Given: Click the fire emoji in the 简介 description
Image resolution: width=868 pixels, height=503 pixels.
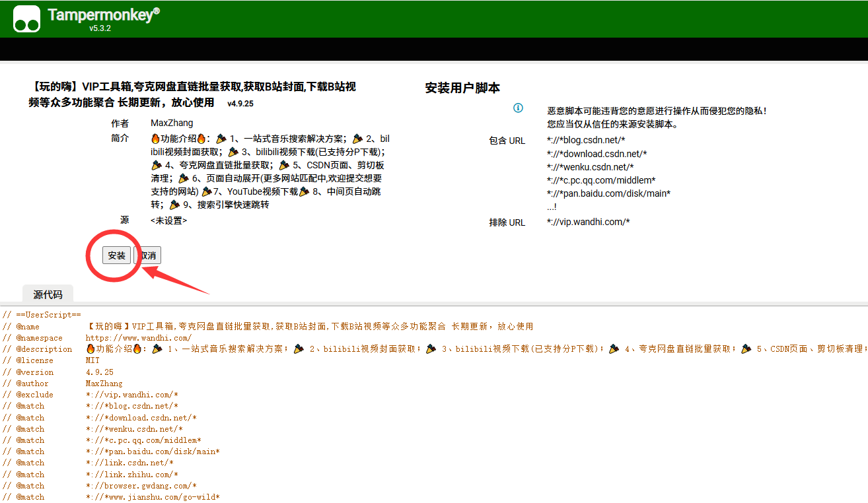Looking at the screenshot, I should (x=155, y=138).
